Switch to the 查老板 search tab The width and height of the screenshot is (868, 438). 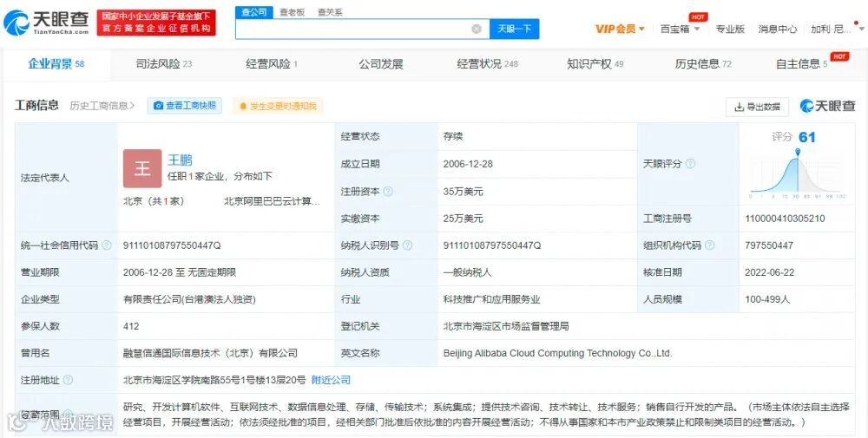pos(293,12)
